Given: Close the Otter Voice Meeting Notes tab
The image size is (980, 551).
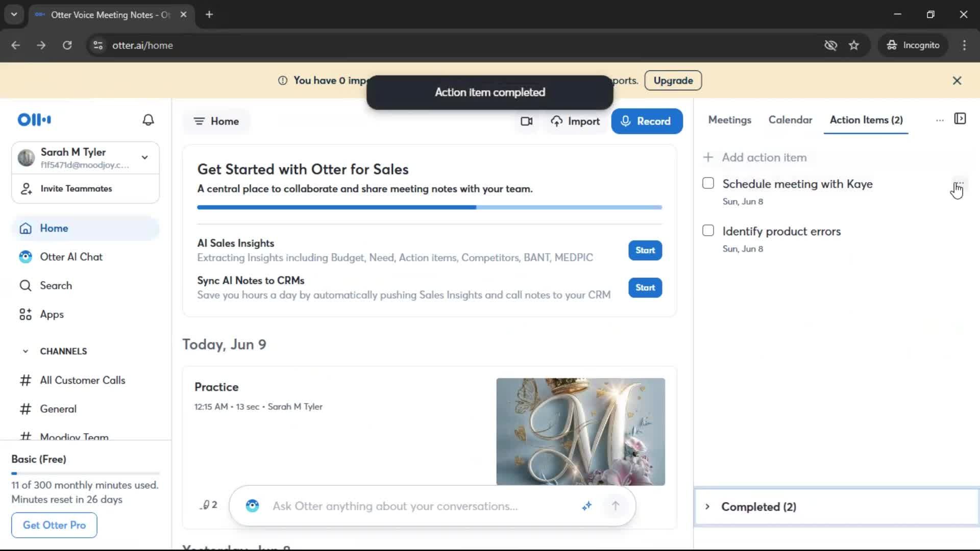Looking at the screenshot, I should [183, 15].
